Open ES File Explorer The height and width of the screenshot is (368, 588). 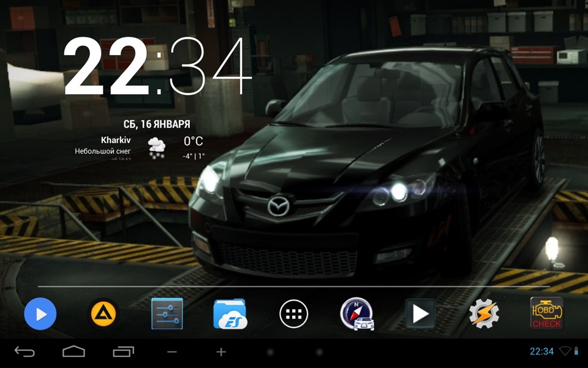coord(230,314)
